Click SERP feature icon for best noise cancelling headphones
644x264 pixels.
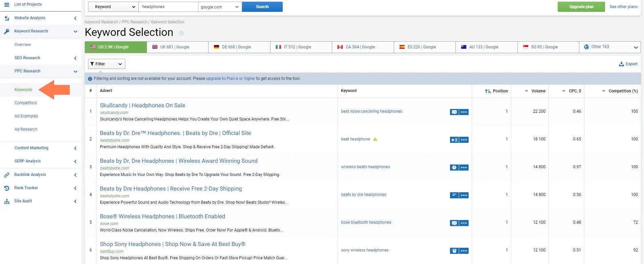pos(454,112)
